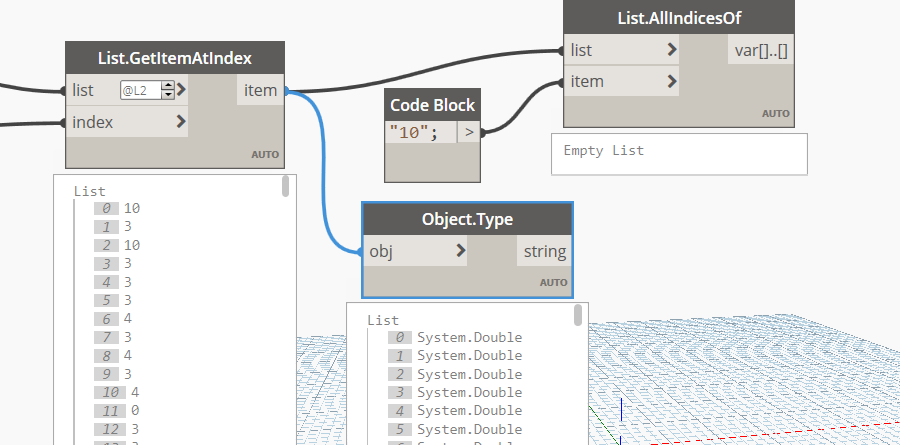This screenshot has height=445, width=900.
Task: Select index 0 row with value 10
Action: (x=117, y=208)
